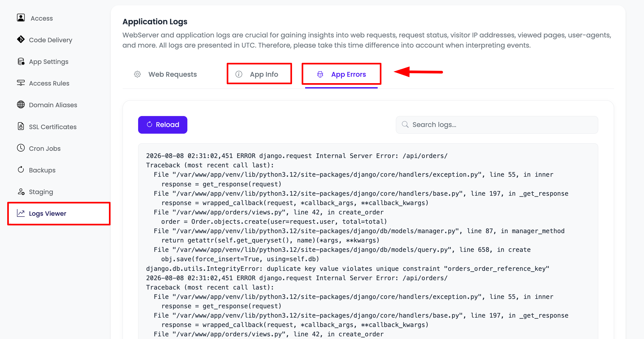Image resolution: width=644 pixels, height=339 pixels.
Task: Click the IntegrityError duplicate key log line
Action: pos(348,269)
